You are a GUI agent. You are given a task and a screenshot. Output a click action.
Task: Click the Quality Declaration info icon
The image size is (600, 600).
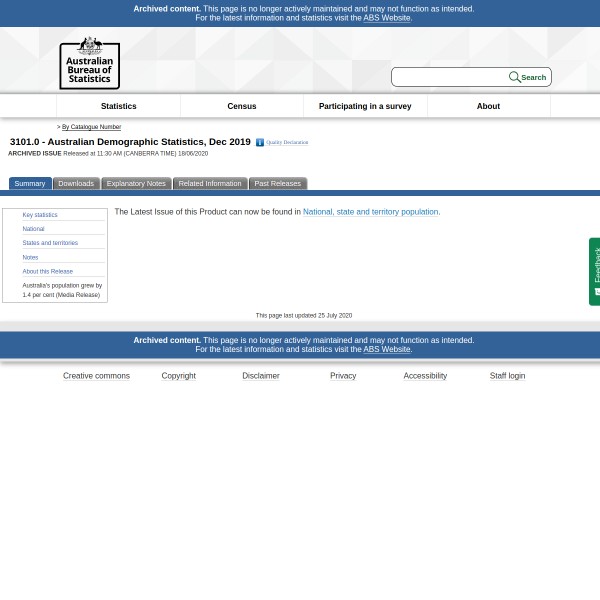coord(260,143)
